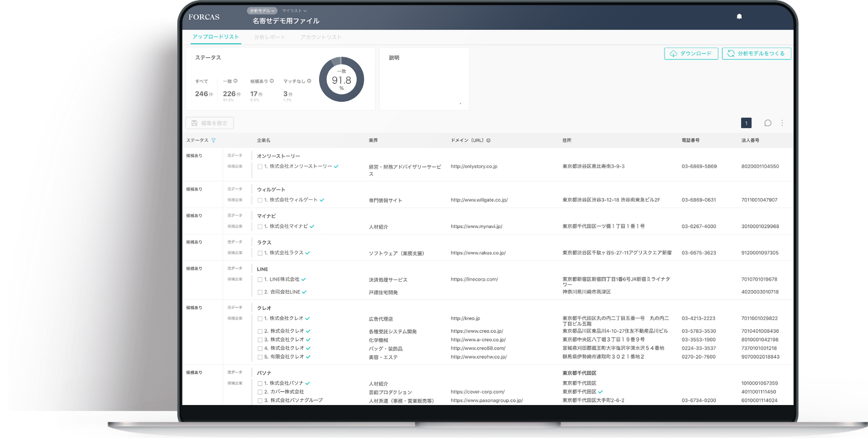The width and height of the screenshot is (868, 438).
Task: Check 株式会社ウィルゲート candidate
Action: [260, 200]
